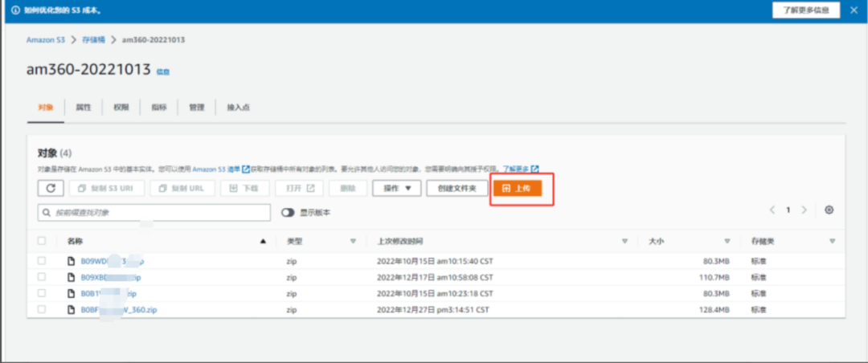Click date 2022年10月15日 am10:15:40 CST
Viewport: 868px width, 363px height.
pyautogui.click(x=435, y=261)
